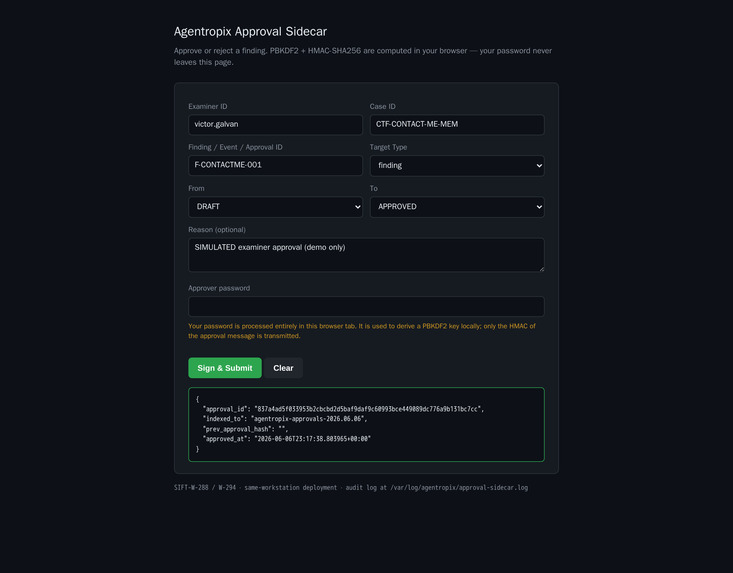Focus the Finding / Event / Approval ID field
733x573 pixels.
(x=275, y=165)
